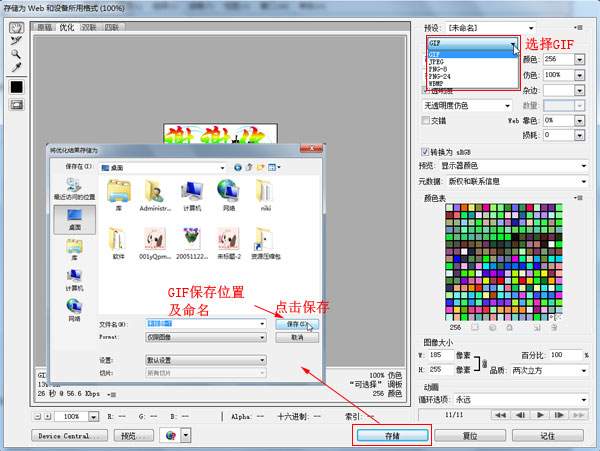Choose PNG-24 from the format list
The width and height of the screenshot is (600, 451).
coord(473,77)
